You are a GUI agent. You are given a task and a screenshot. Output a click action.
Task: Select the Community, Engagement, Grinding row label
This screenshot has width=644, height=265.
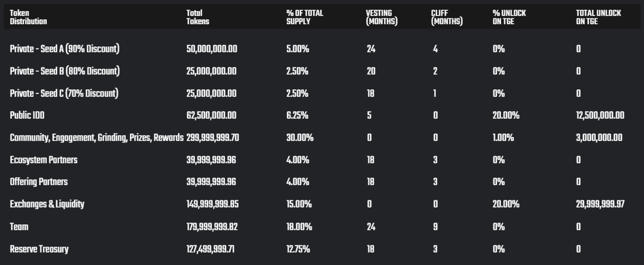pos(97,138)
